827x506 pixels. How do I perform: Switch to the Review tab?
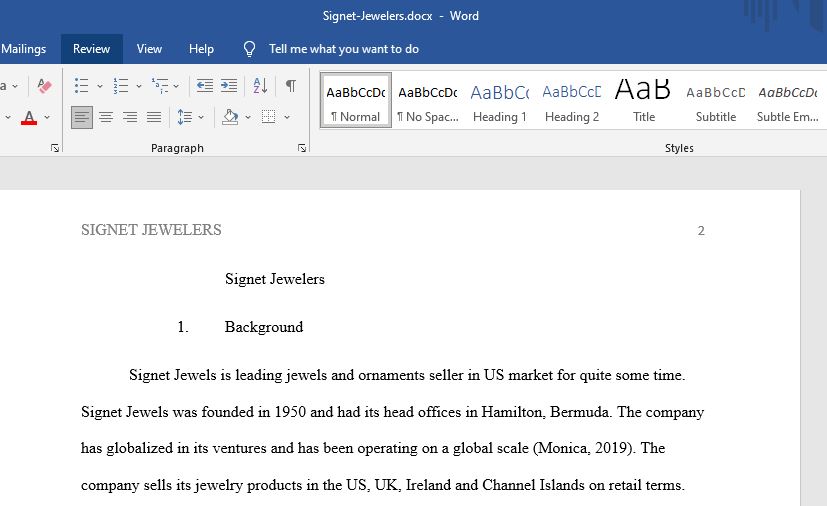point(92,49)
